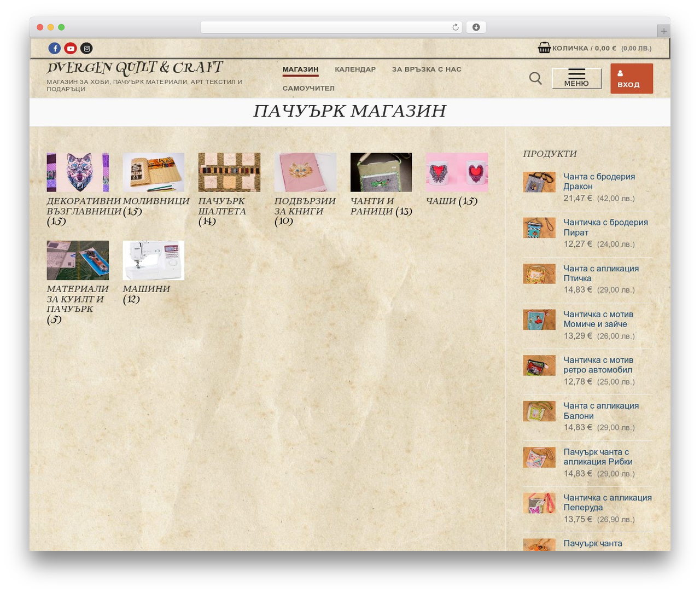Click the МАШИНИ (12) category title
Screen dimensions: 700x593
(x=146, y=294)
